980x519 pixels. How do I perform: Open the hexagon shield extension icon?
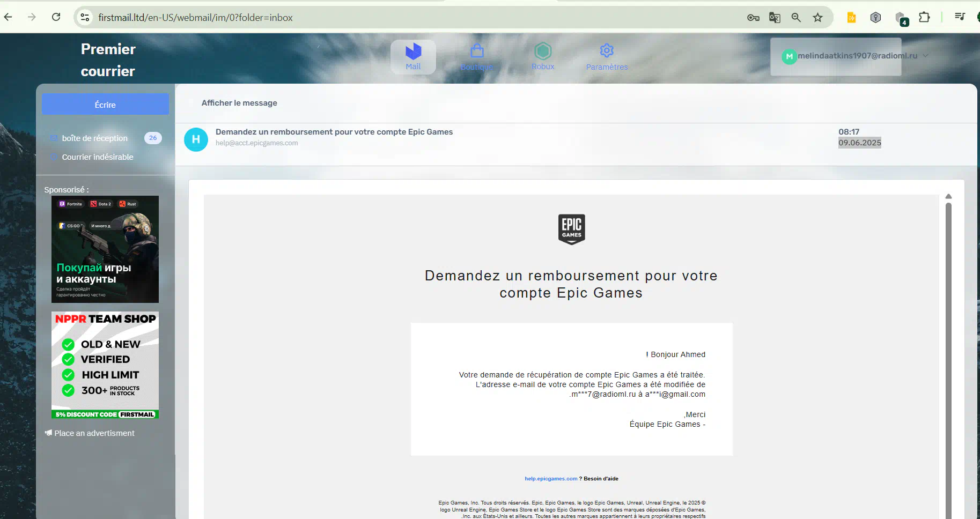[876, 18]
